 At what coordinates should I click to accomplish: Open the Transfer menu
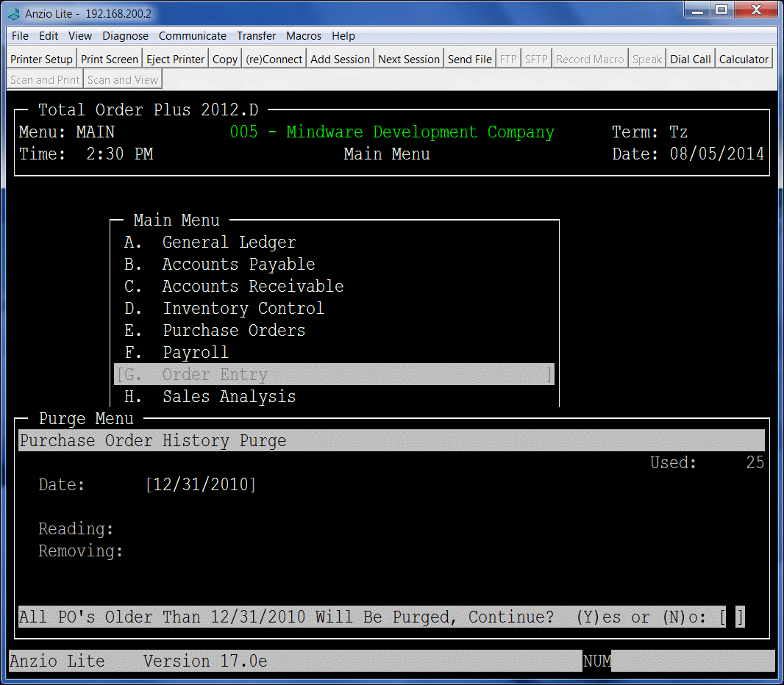pyautogui.click(x=256, y=36)
